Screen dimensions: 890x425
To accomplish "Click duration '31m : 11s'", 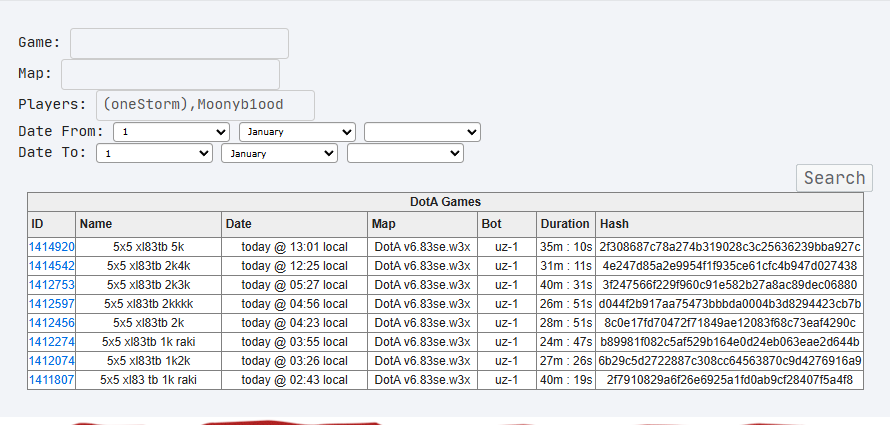I will [x=566, y=266].
